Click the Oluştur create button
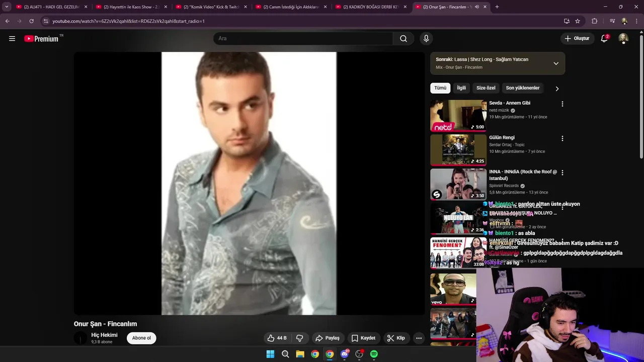Image resolution: width=644 pixels, height=362 pixels. coord(577,39)
